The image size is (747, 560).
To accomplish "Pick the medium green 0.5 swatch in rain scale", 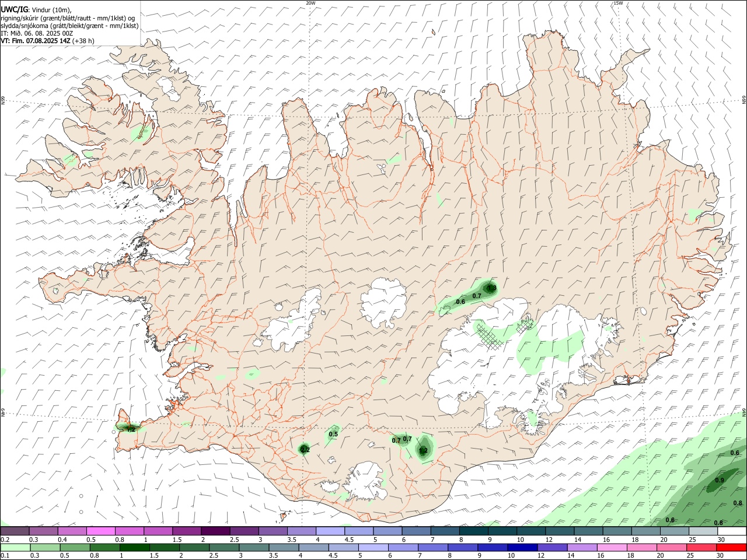I will (75, 547).
